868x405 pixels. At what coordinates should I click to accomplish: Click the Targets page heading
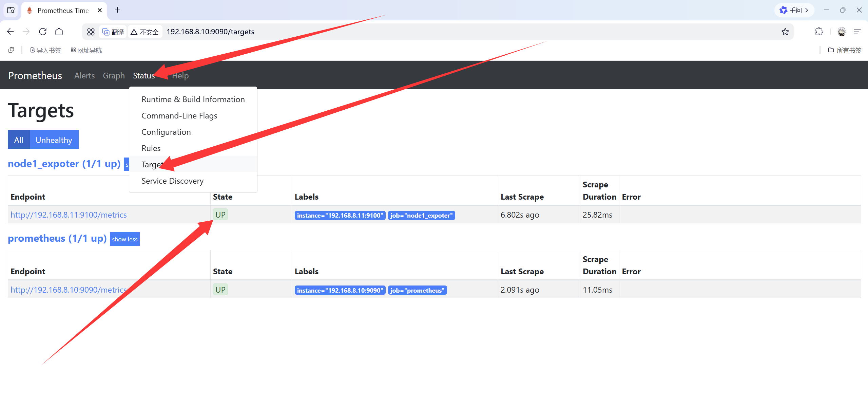[x=41, y=111]
